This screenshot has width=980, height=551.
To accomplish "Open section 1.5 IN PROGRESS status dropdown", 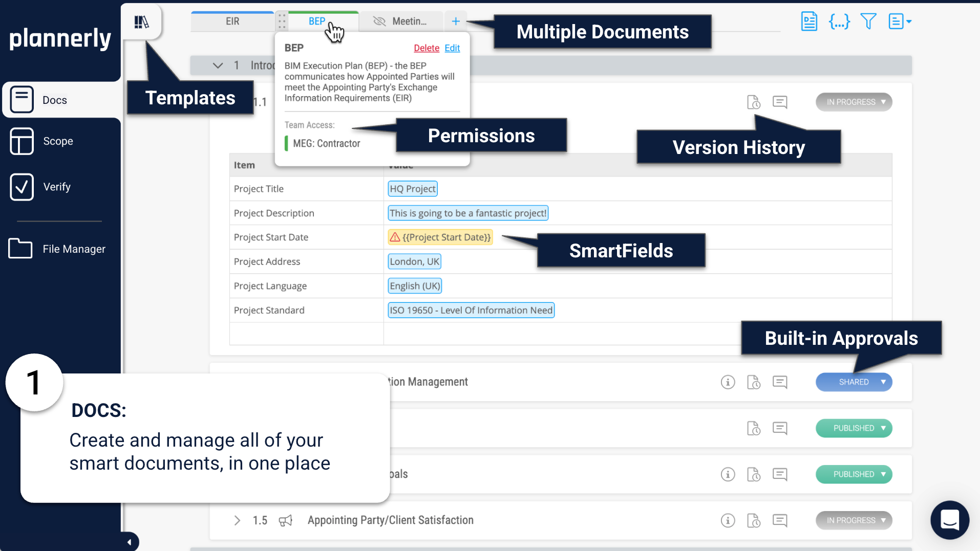I will pos(854,521).
